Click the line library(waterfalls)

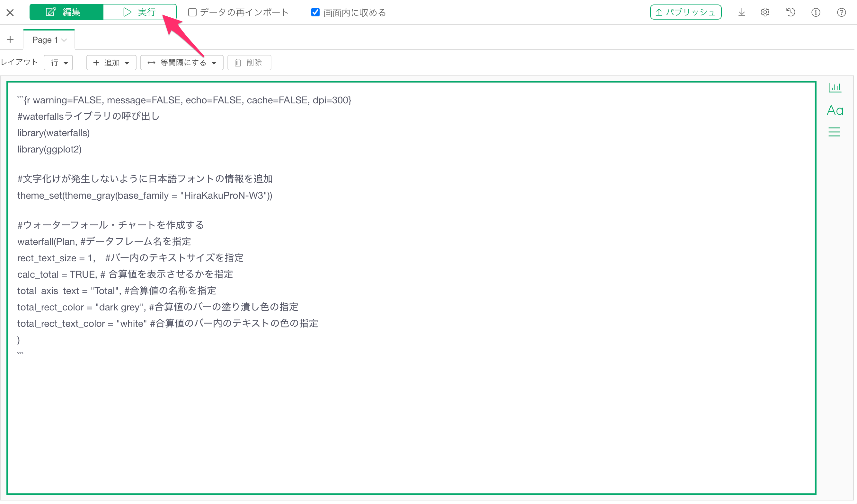point(54,133)
